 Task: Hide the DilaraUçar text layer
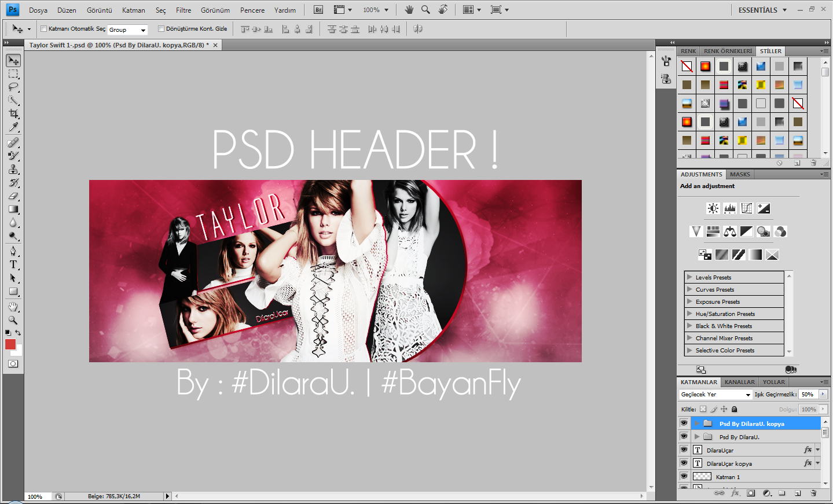tap(684, 450)
